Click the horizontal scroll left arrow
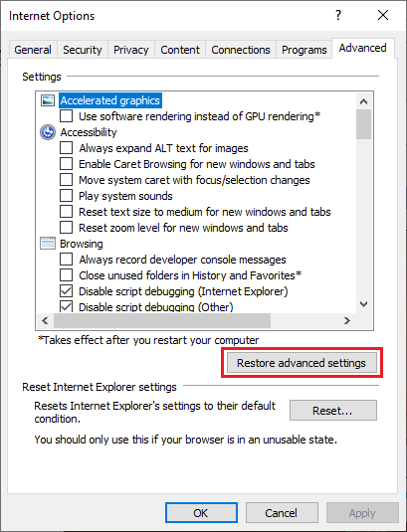 point(45,320)
